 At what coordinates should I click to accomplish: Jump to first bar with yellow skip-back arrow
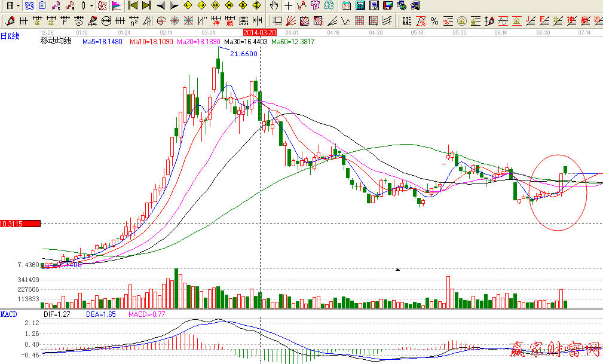[x=133, y=6]
